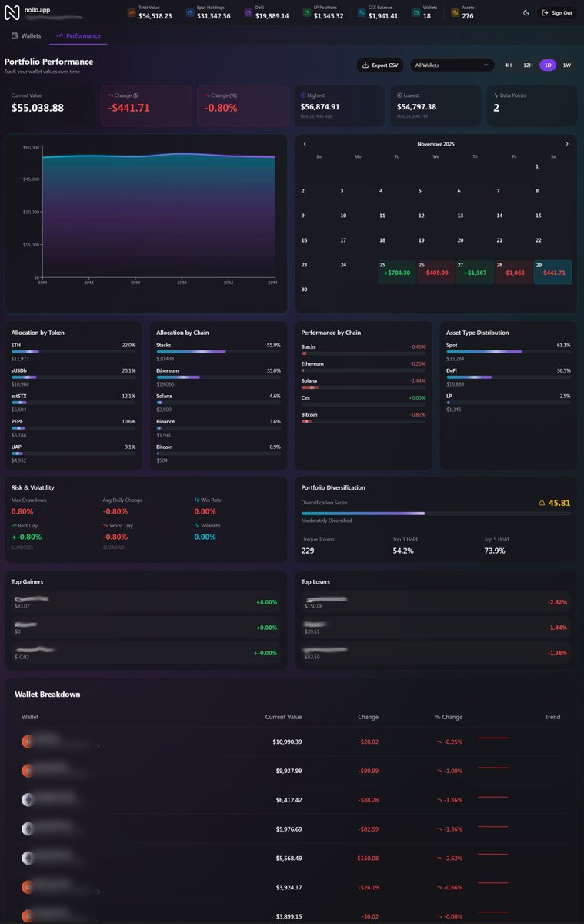Export data using Export CSV button
The image size is (584, 924).
381,65
